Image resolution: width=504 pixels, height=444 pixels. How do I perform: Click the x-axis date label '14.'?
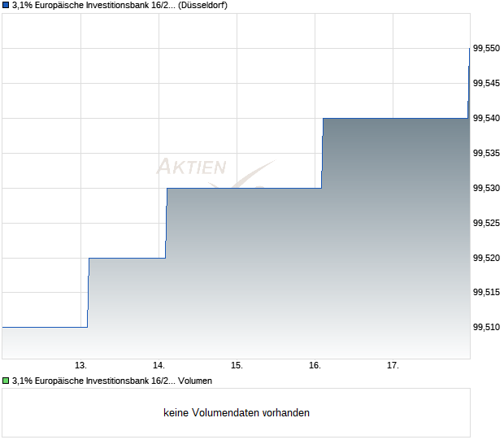[x=159, y=366]
